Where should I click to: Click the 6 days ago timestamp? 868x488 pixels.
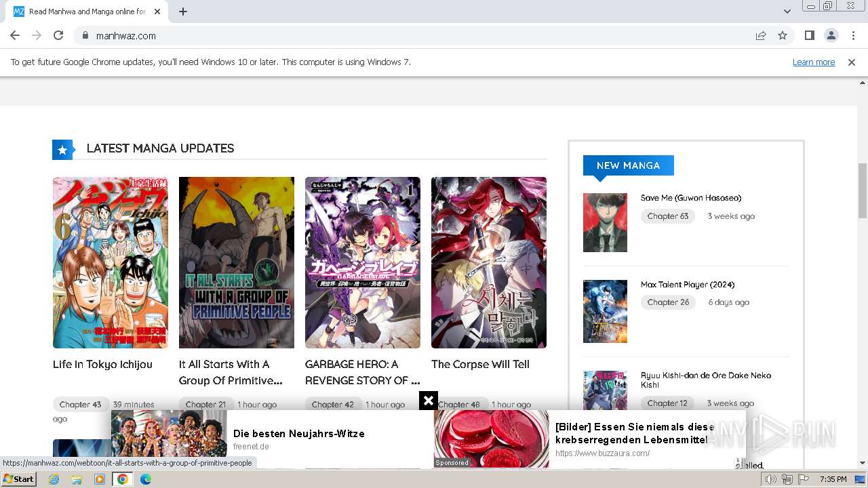click(728, 302)
